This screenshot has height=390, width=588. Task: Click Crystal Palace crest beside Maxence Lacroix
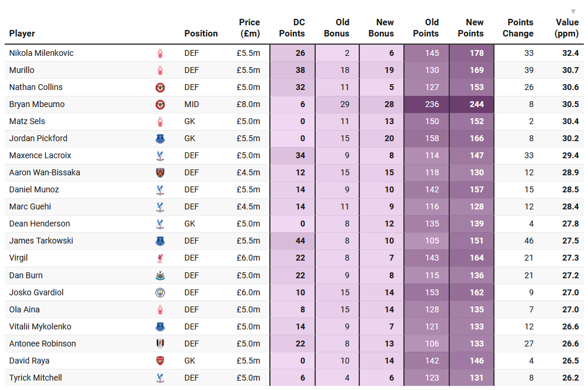pyautogui.click(x=160, y=156)
